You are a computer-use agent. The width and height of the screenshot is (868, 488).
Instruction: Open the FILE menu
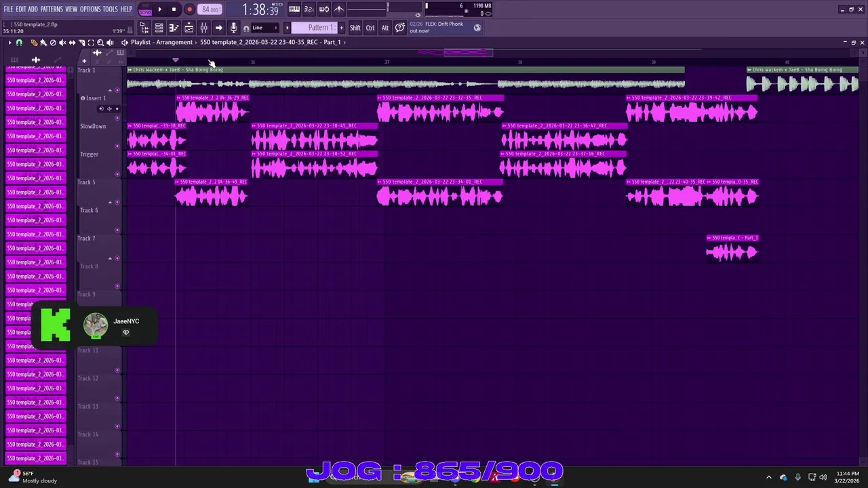click(x=8, y=9)
